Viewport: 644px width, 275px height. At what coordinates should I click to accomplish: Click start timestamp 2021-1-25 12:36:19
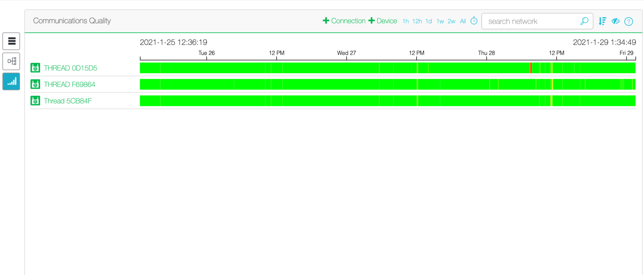pyautogui.click(x=173, y=42)
